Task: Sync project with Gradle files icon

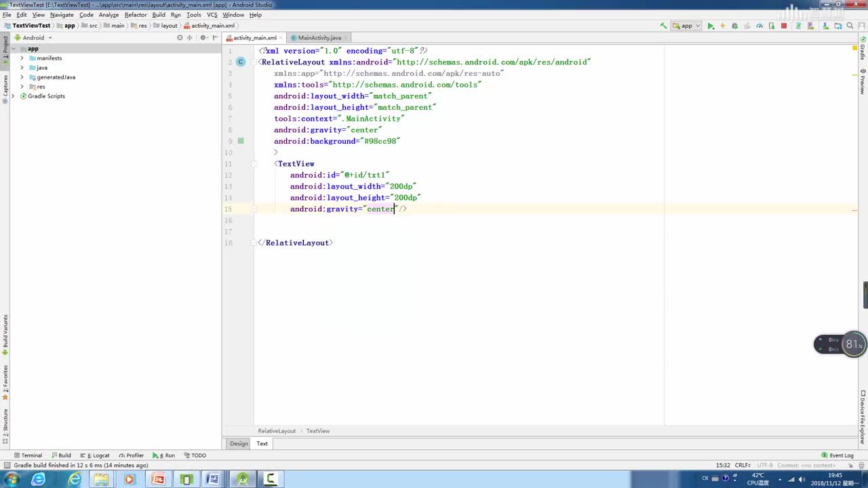Action: click(798, 26)
